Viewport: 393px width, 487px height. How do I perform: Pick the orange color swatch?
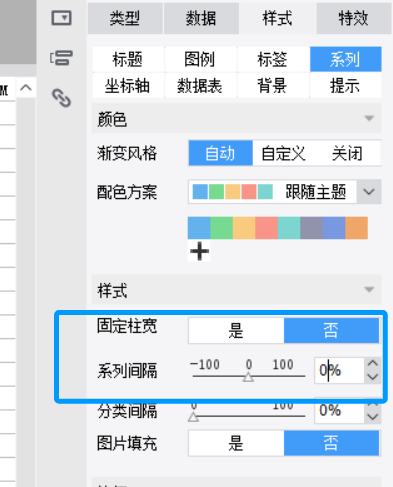tap(357, 228)
